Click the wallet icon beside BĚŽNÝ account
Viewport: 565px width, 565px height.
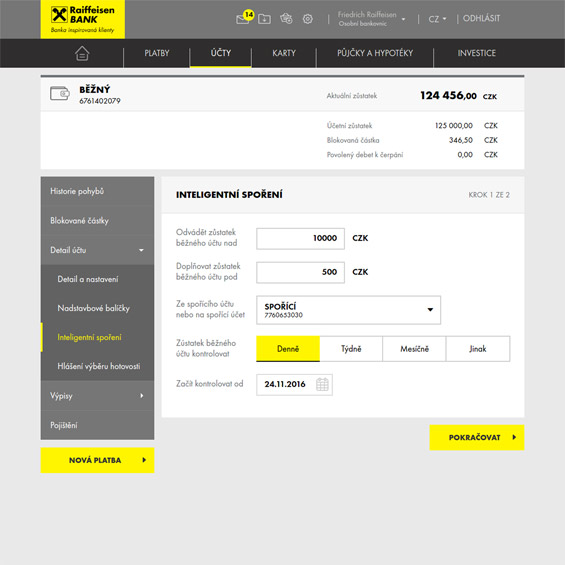point(59,94)
